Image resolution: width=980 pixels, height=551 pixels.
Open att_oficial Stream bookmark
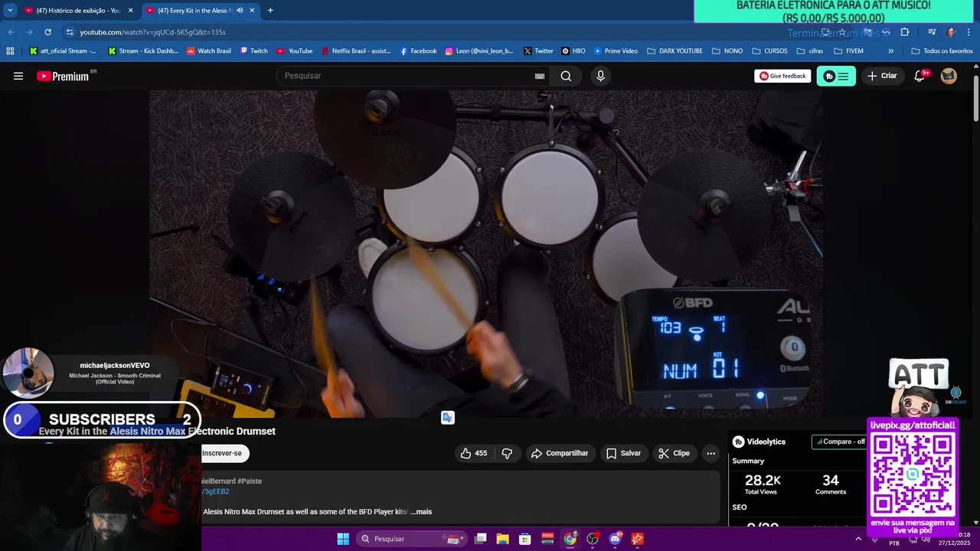pos(63,51)
